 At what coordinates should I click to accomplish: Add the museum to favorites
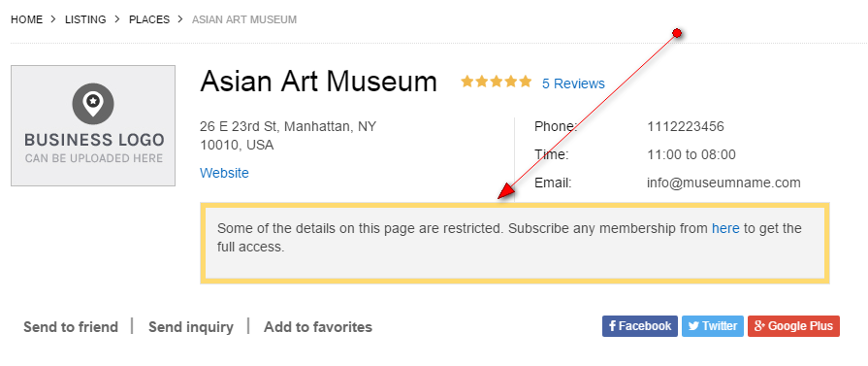click(x=318, y=327)
